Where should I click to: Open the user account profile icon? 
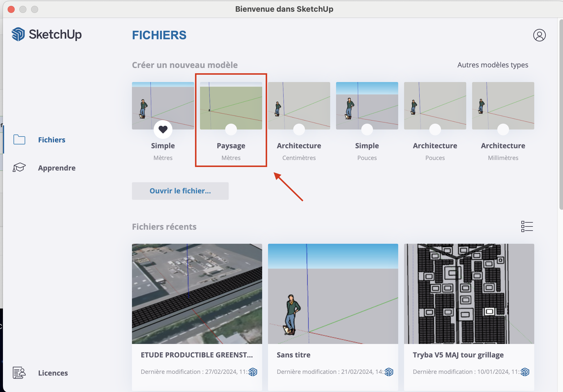(539, 35)
